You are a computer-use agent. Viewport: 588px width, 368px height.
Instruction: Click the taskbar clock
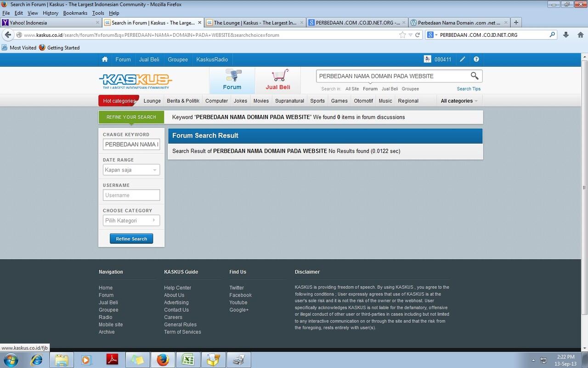pos(565,360)
